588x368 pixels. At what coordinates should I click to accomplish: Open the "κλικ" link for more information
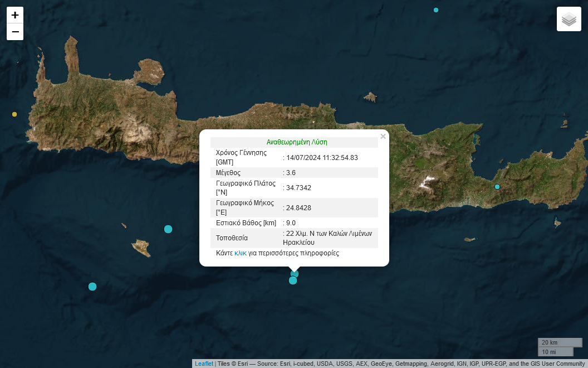tap(240, 253)
